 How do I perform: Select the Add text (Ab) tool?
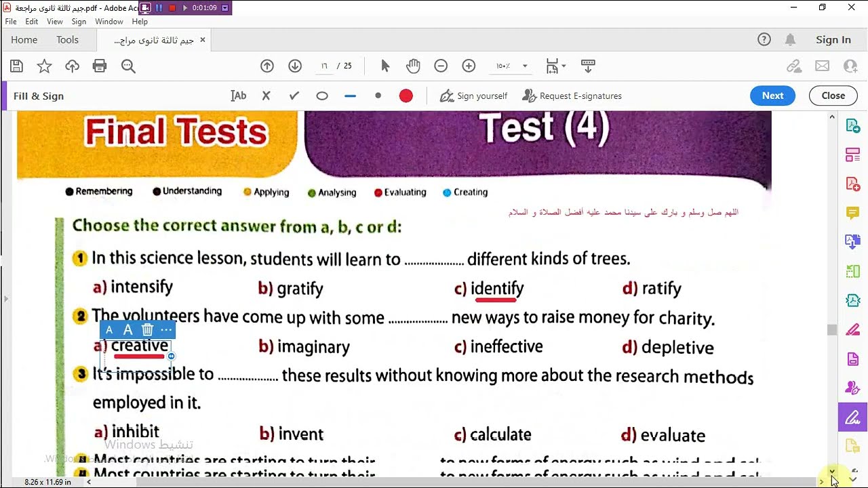click(x=238, y=96)
